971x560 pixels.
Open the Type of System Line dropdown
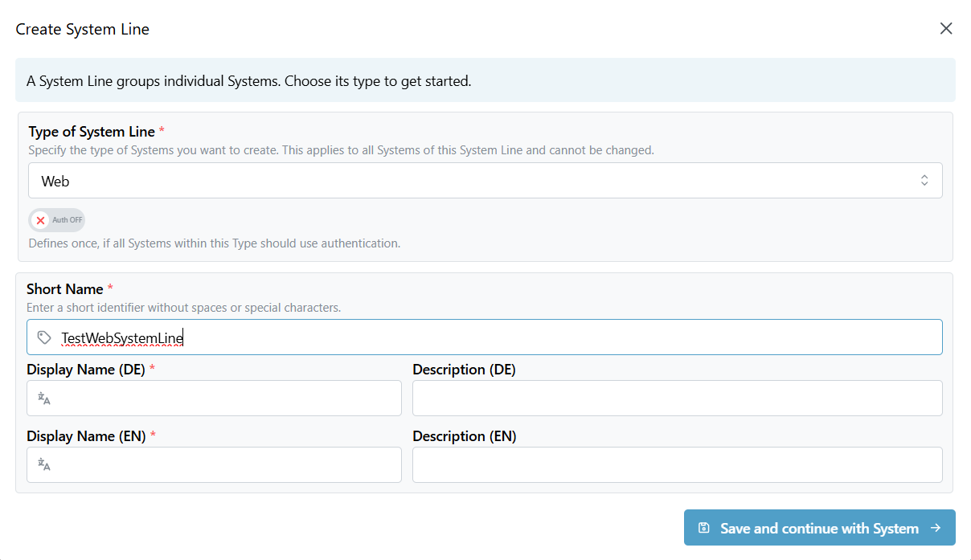(485, 181)
